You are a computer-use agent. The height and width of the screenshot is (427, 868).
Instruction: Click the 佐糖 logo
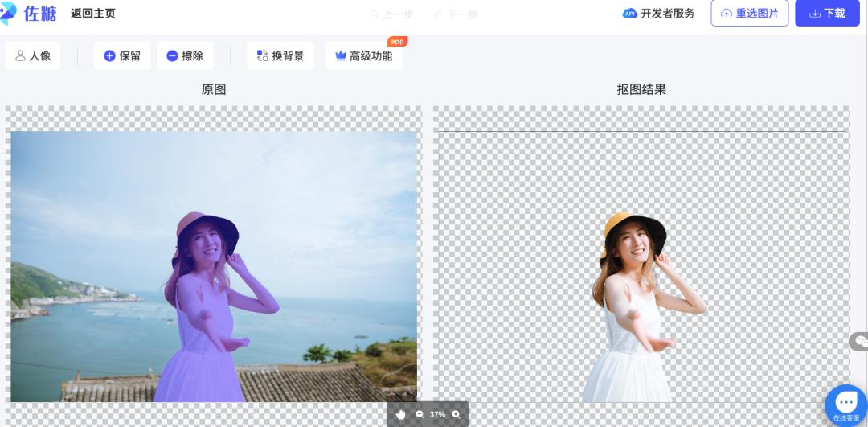tap(29, 14)
